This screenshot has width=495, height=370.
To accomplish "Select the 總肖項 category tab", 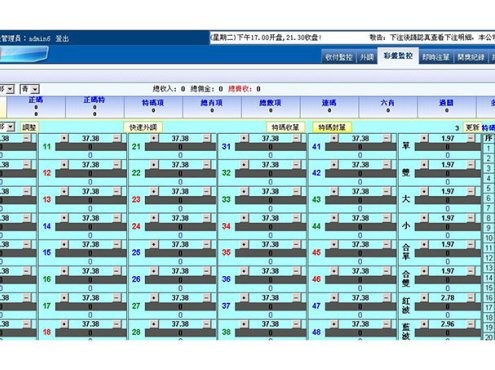I will (212, 107).
